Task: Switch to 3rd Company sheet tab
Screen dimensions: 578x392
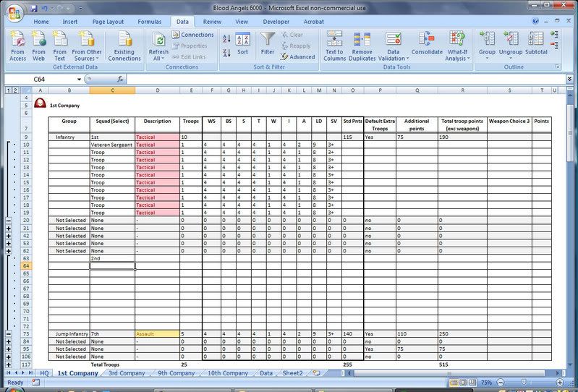Action: pyautogui.click(x=127, y=373)
